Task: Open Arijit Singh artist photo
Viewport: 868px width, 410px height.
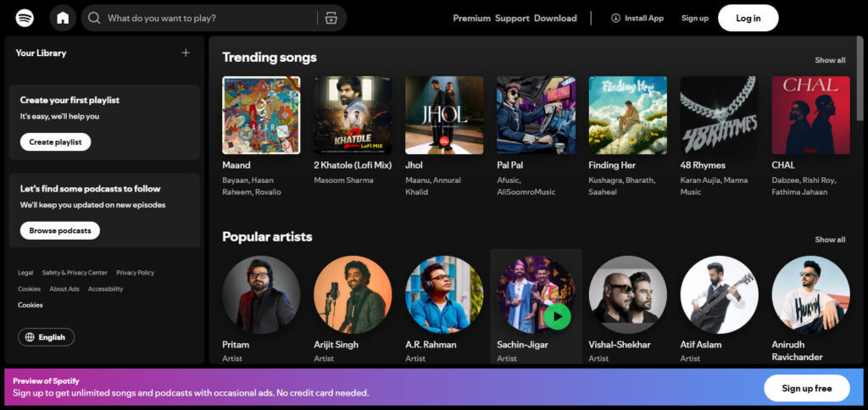Action: [x=353, y=294]
